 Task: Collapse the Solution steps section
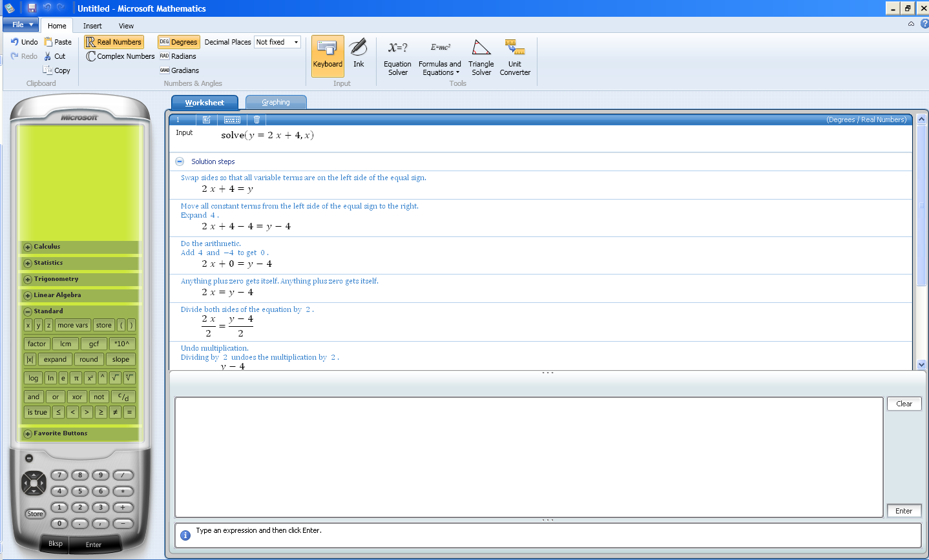coord(180,161)
